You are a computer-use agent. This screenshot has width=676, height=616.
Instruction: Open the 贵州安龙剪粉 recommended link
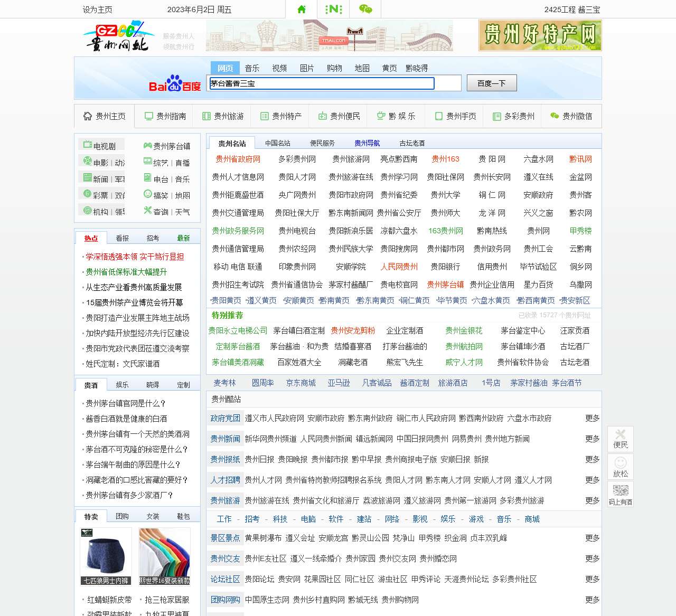[353, 330]
